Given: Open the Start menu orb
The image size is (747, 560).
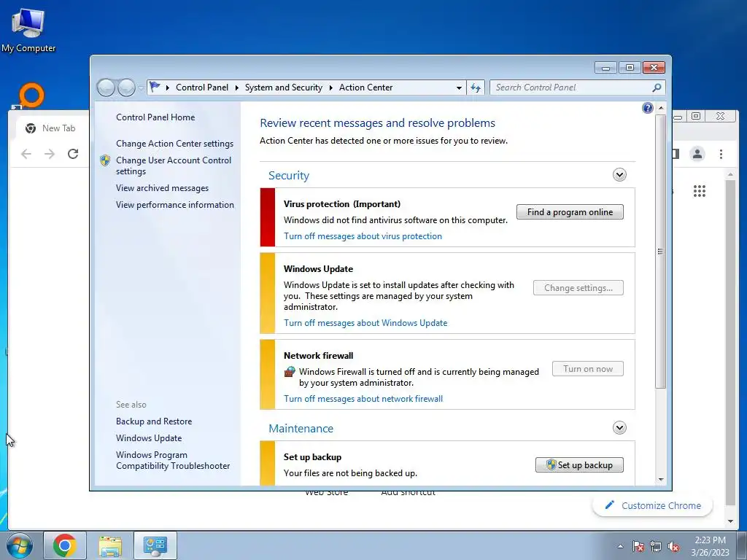Looking at the screenshot, I should 19,545.
